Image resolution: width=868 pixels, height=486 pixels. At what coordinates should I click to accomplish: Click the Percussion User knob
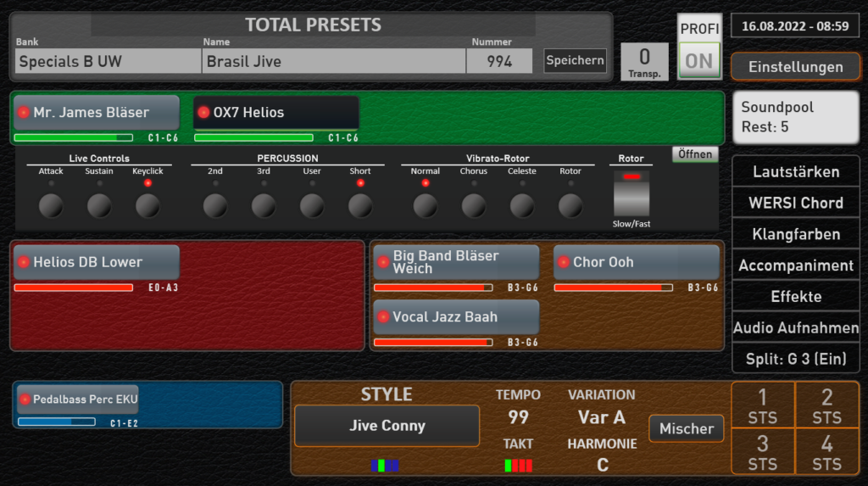click(x=312, y=206)
